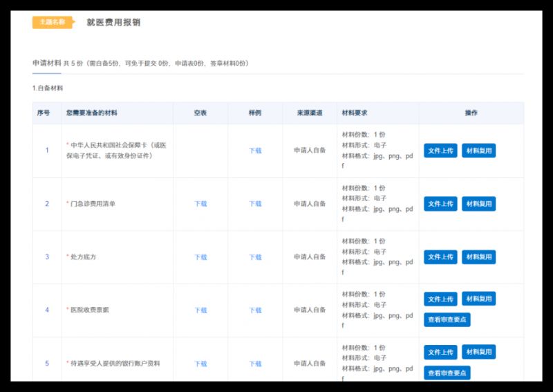This screenshot has height=392, width=553.
Task: Download the 样例 for 门急诊费用清单
Action: (255, 204)
